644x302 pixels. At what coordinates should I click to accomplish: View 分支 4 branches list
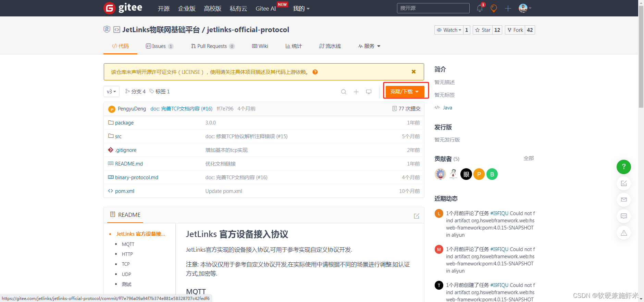click(x=135, y=92)
